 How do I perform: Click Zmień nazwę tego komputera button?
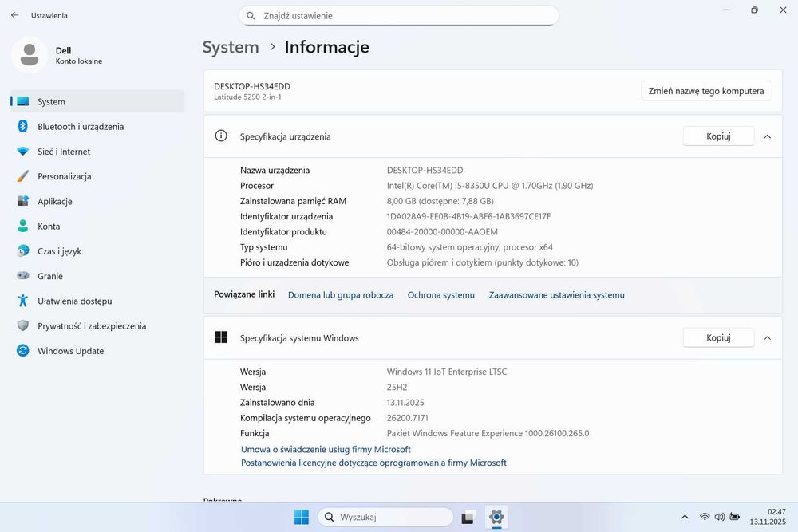click(706, 91)
